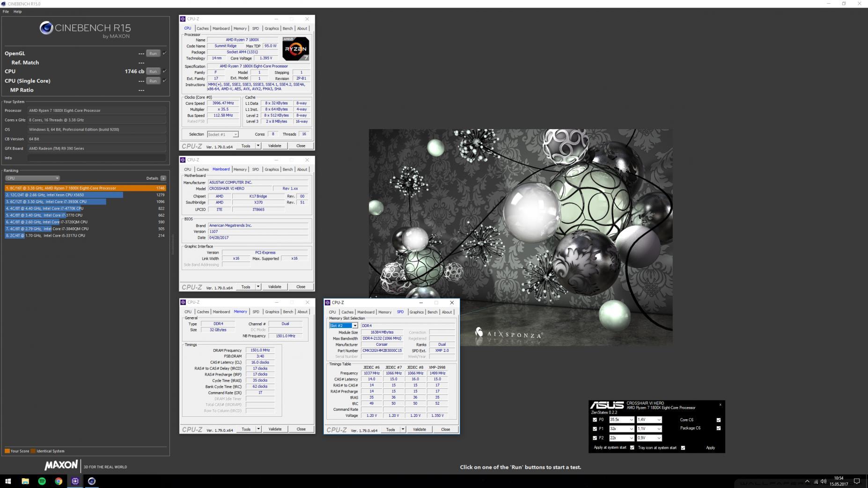This screenshot has width=868, height=488.
Task: Toggle the OpenGL test checkmark
Action: click(x=164, y=53)
